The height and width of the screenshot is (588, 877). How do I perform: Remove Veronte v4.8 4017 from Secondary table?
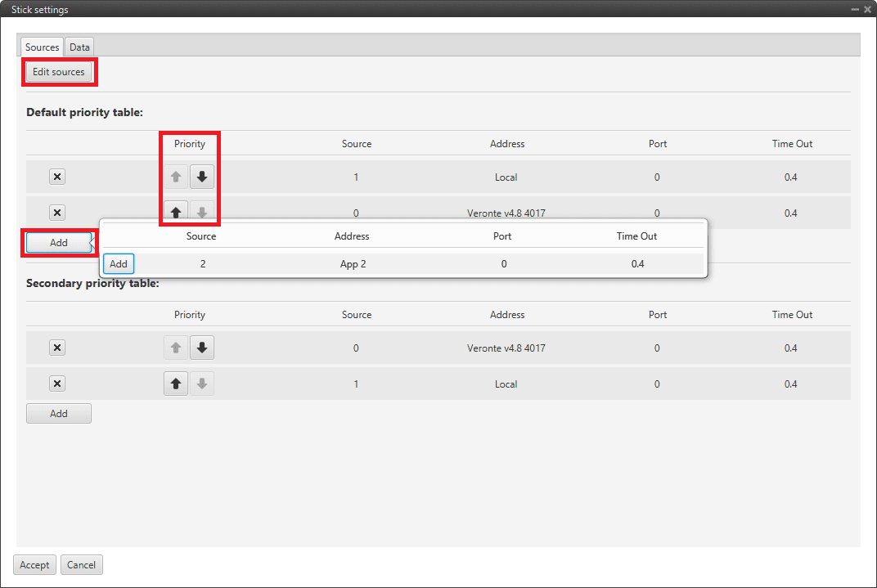pos(57,348)
